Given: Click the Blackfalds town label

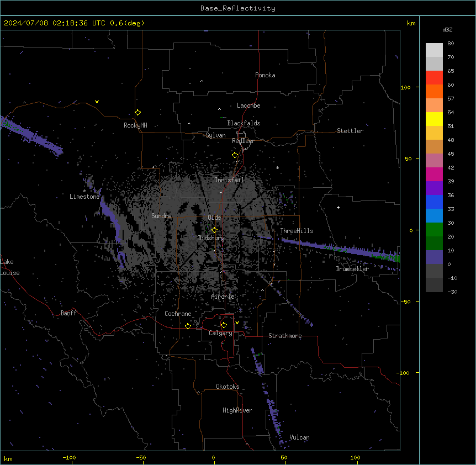Looking at the screenshot, I should 244,123.
